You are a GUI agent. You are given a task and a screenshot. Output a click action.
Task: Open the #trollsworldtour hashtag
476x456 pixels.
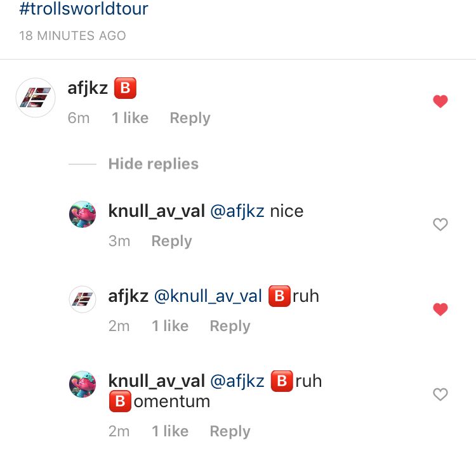pyautogui.click(x=84, y=8)
